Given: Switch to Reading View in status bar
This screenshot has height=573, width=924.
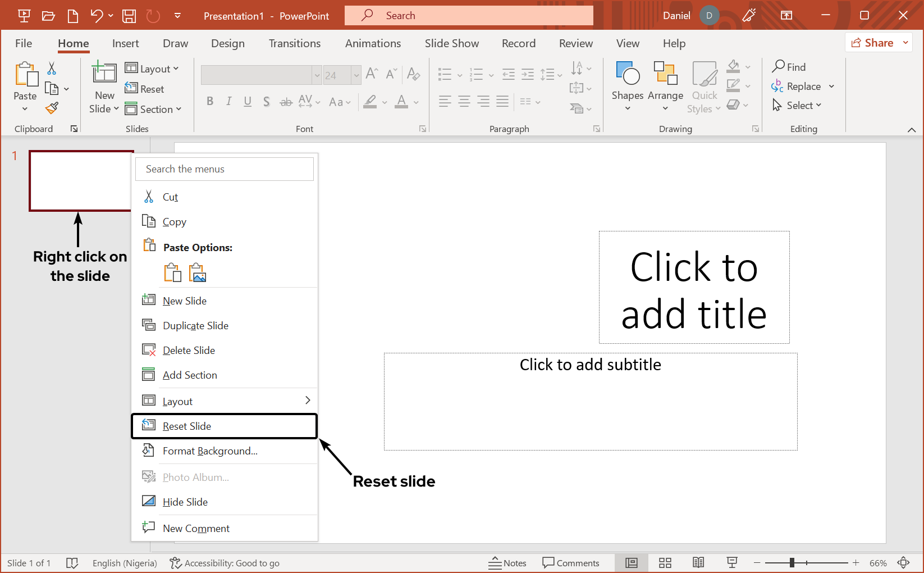Looking at the screenshot, I should tap(698, 563).
